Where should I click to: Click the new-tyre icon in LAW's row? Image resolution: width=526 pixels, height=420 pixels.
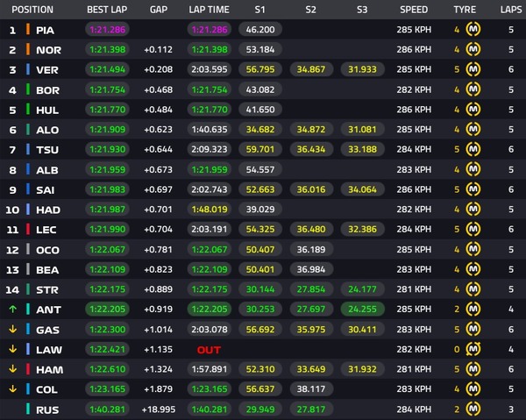(473, 349)
